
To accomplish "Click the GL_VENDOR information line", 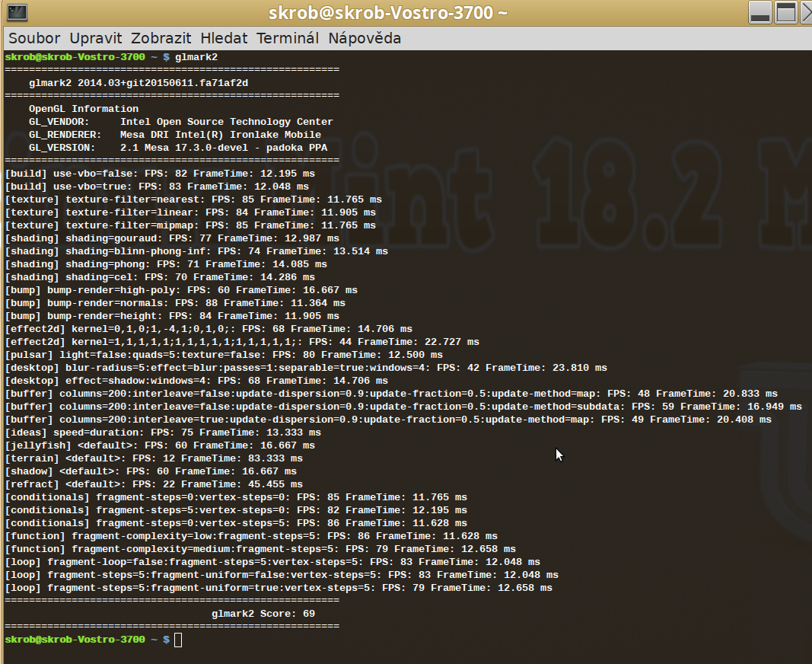I will (x=180, y=122).
